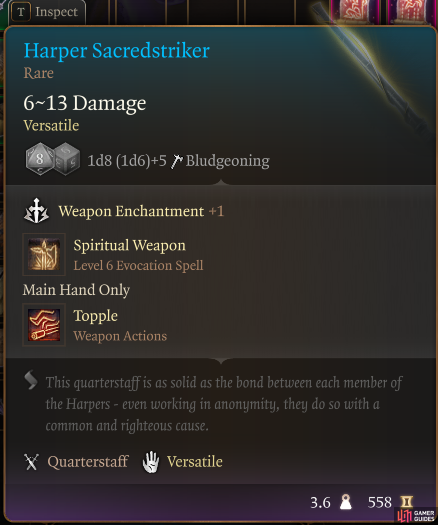This screenshot has height=525, width=438.
Task: Click the Topple action name
Action: pyautogui.click(x=96, y=316)
